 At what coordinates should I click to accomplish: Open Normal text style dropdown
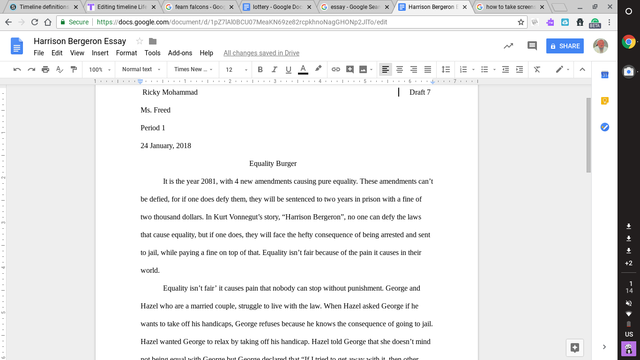pos(141,70)
